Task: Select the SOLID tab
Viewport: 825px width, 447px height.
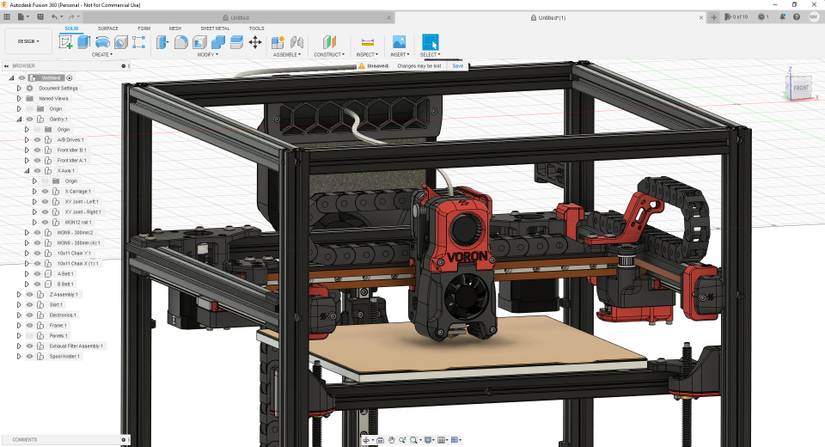Action: point(72,28)
